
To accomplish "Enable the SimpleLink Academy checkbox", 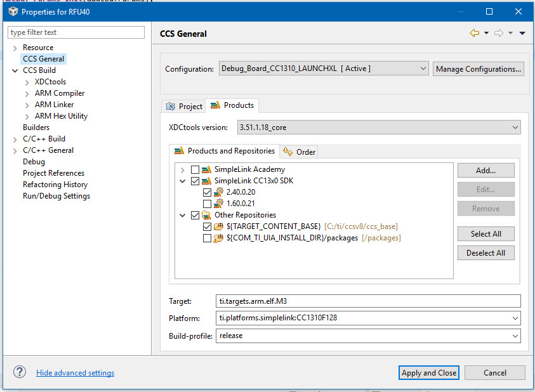I will (x=195, y=169).
